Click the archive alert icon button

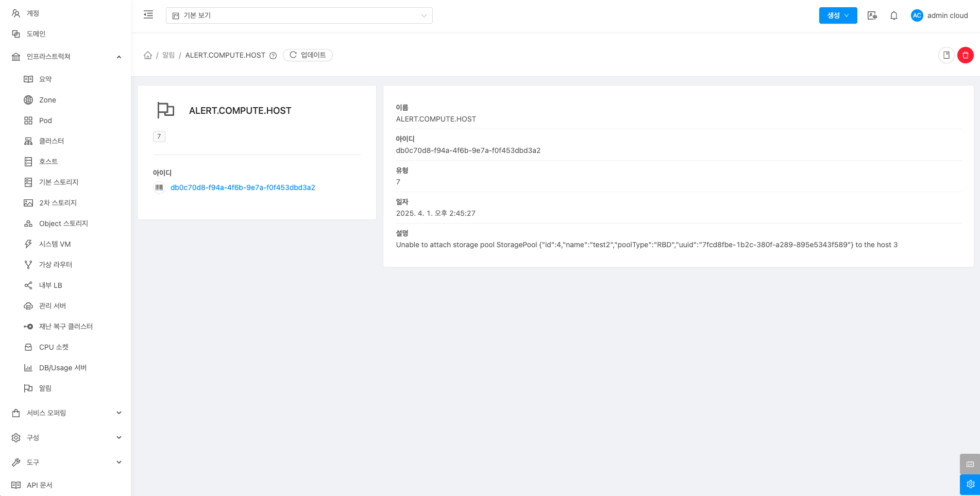pyautogui.click(x=946, y=55)
